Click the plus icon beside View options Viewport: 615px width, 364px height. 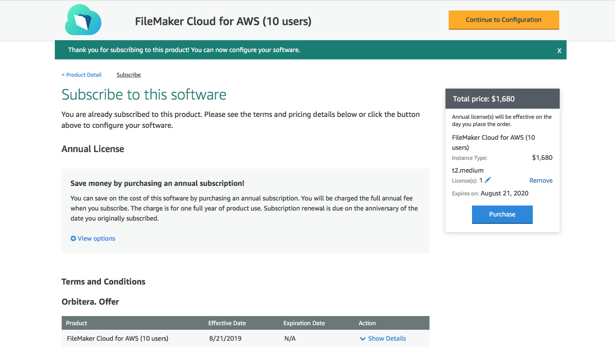(x=73, y=238)
